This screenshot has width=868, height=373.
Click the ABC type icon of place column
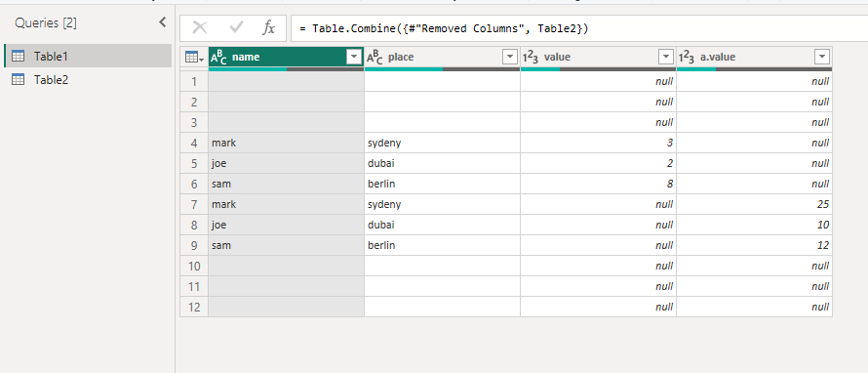pos(375,57)
